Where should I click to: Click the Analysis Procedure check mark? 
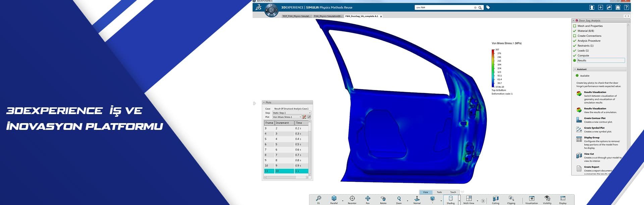(575, 41)
